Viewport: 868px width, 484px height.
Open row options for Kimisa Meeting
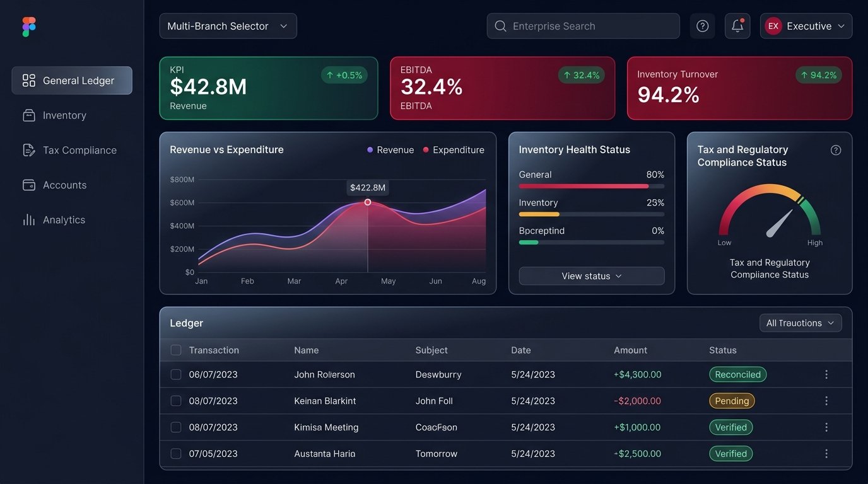click(826, 427)
